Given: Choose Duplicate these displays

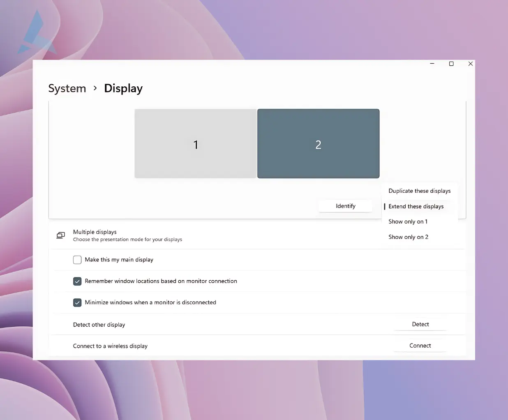Looking at the screenshot, I should [x=420, y=191].
